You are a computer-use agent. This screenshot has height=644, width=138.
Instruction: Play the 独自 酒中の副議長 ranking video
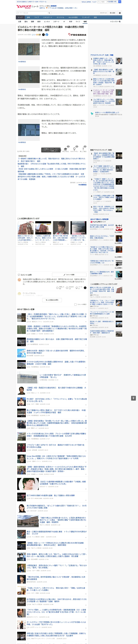click(119, 156)
